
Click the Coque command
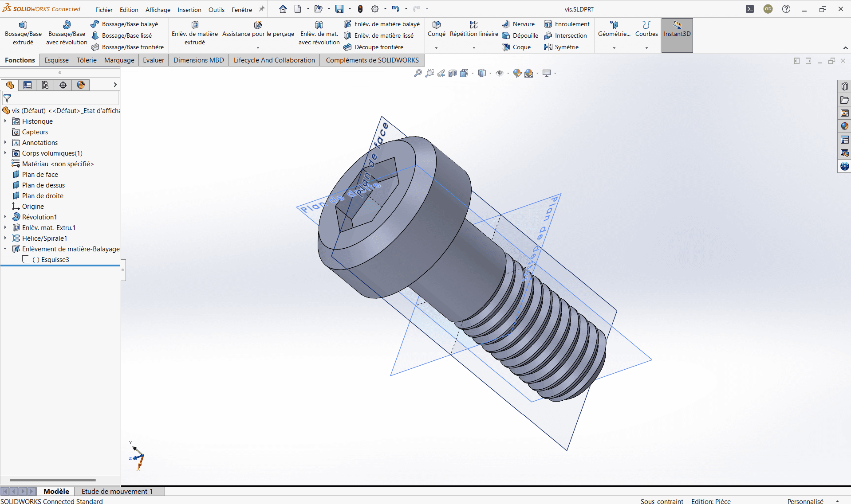(x=516, y=47)
